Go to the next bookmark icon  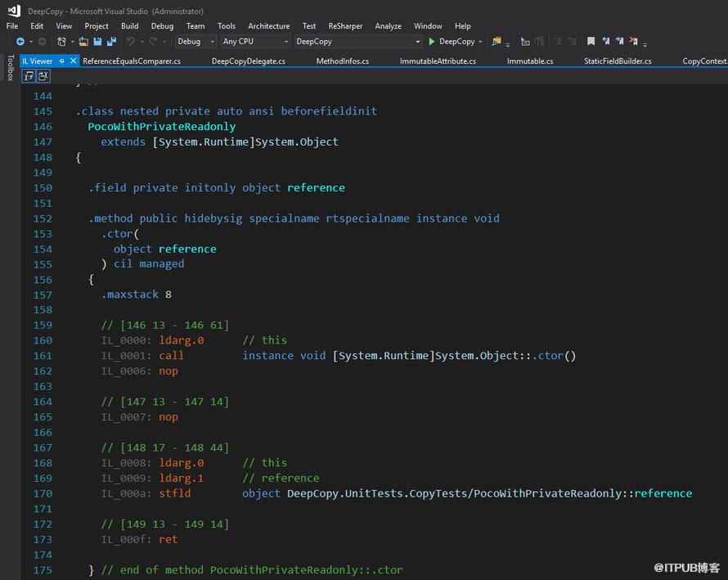click(x=620, y=42)
